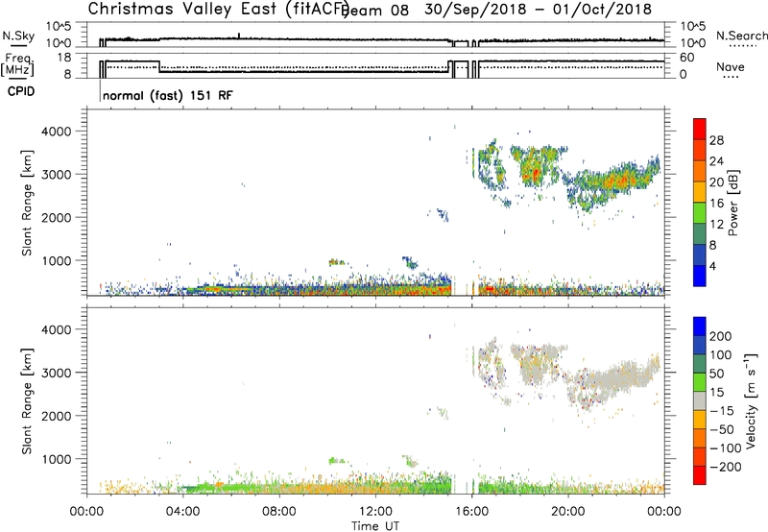Click the 'CPID' label

[21, 91]
